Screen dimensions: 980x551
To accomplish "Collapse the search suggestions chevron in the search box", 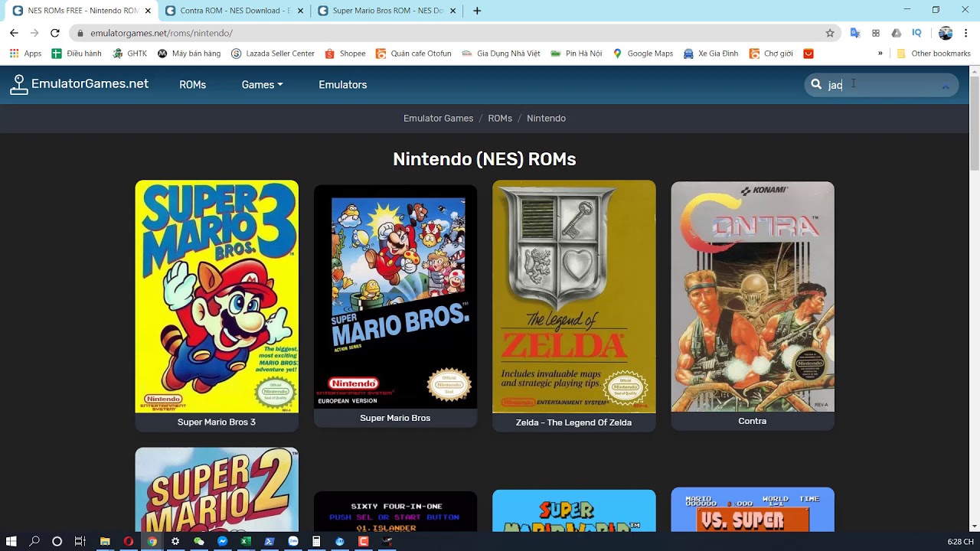I will tap(946, 85).
